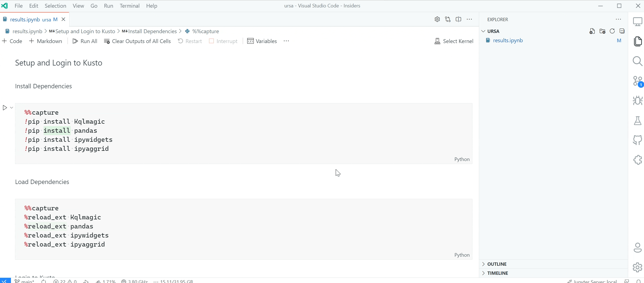Create a new folder in URSA
The width and height of the screenshot is (644, 283).
pos(602,31)
